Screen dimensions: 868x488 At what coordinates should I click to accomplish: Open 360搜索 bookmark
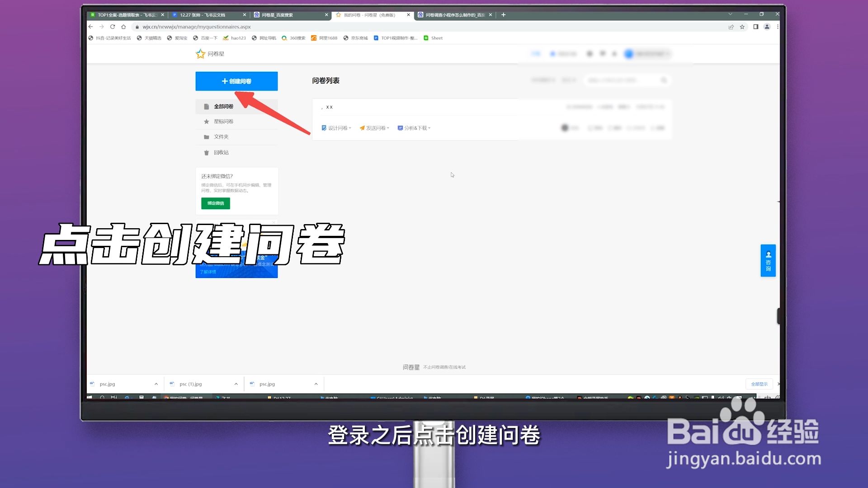tap(293, 38)
